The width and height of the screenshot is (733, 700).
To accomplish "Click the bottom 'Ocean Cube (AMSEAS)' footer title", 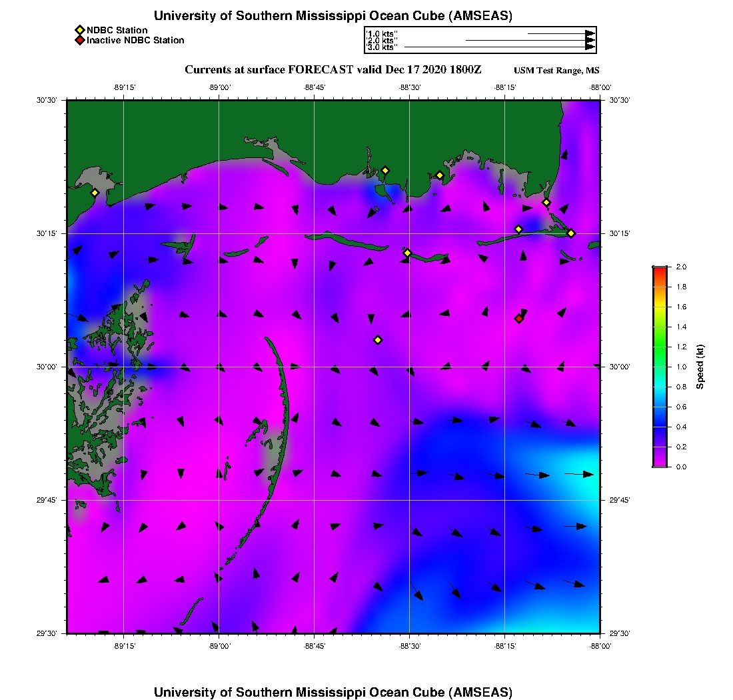I will pos(333,692).
